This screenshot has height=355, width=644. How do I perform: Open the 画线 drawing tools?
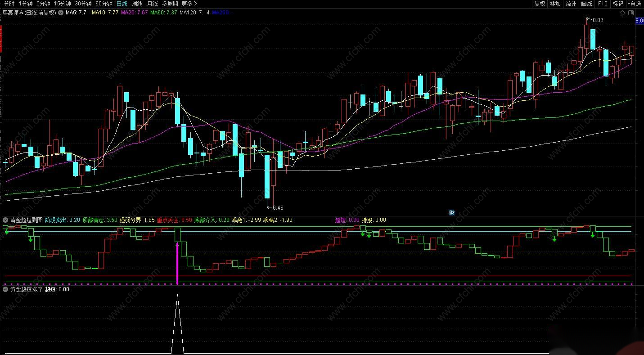(586, 4)
